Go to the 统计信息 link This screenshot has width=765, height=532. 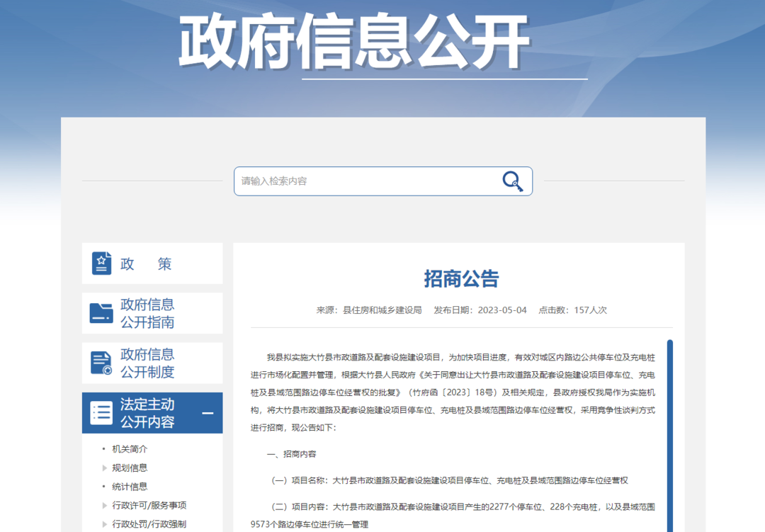click(x=130, y=487)
